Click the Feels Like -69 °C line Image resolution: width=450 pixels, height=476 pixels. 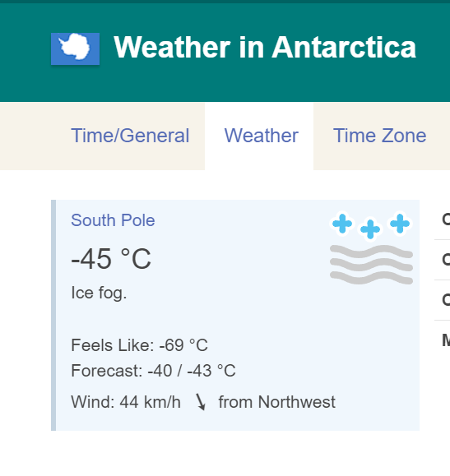(140, 345)
